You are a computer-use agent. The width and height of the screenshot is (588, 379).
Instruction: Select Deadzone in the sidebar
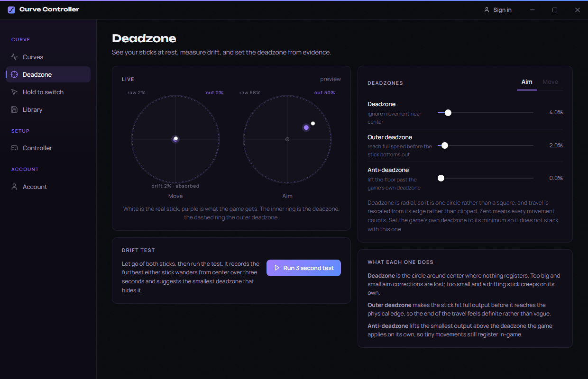[x=48, y=74]
